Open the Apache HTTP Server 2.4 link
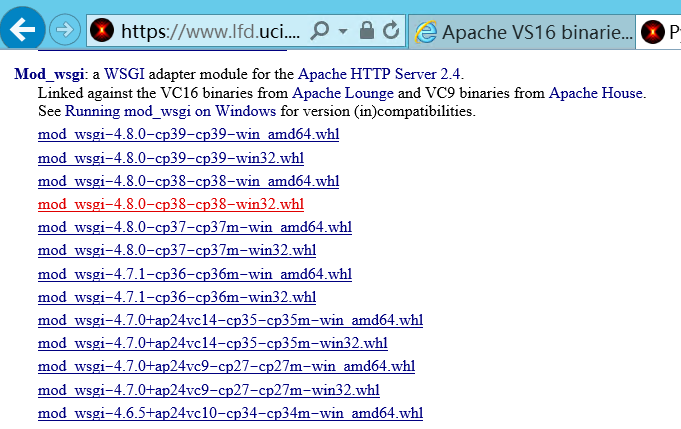The width and height of the screenshot is (681, 429). pyautogui.click(x=379, y=74)
